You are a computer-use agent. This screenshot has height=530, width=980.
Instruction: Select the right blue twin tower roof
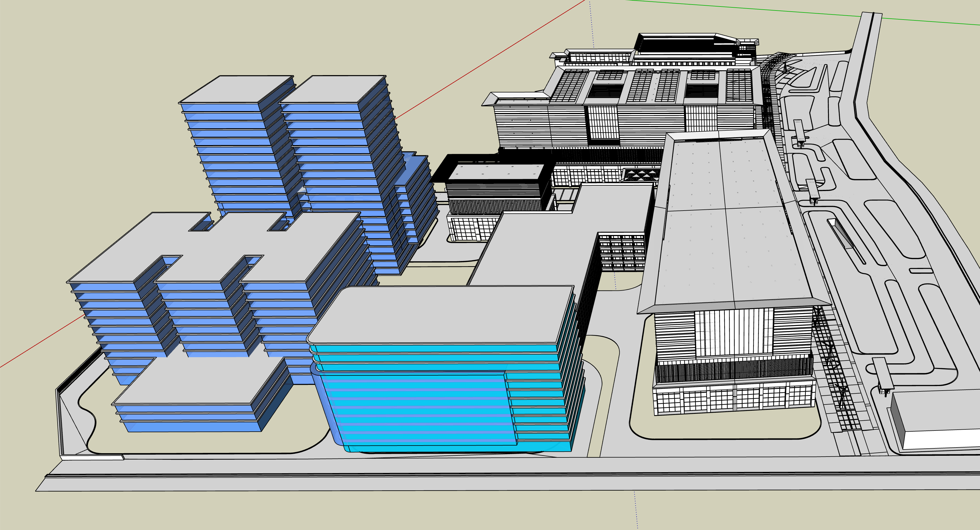pos(333,89)
